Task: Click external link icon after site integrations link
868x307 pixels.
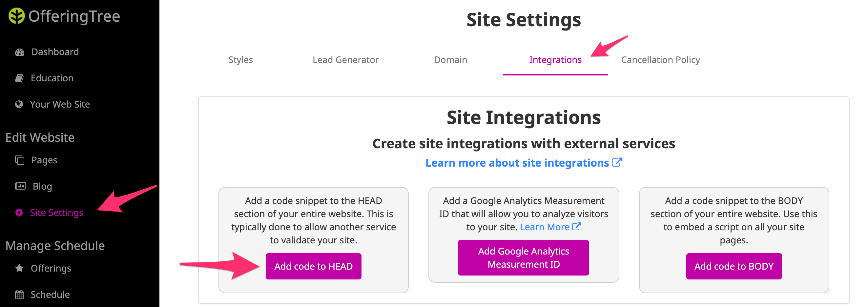Action: pos(617,162)
